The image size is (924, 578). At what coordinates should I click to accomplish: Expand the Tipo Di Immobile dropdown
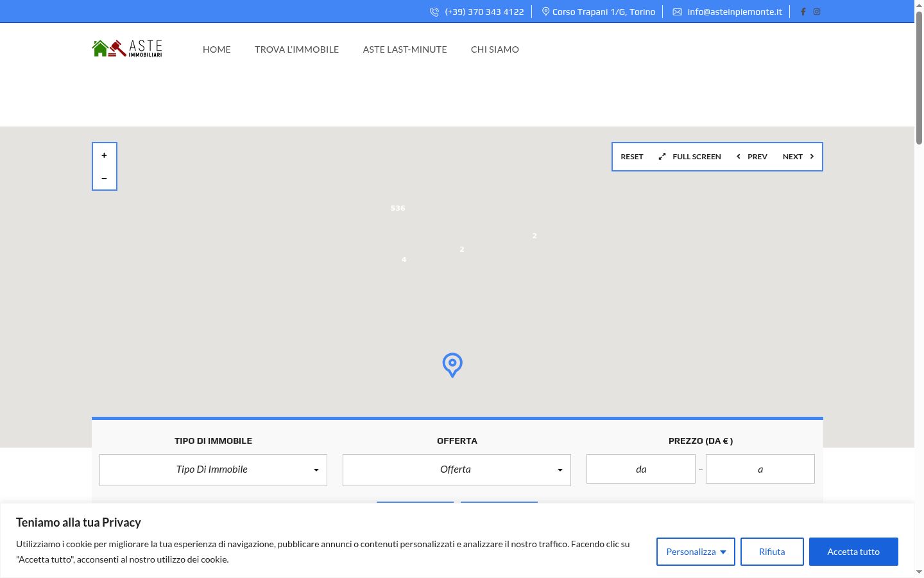pyautogui.click(x=213, y=470)
